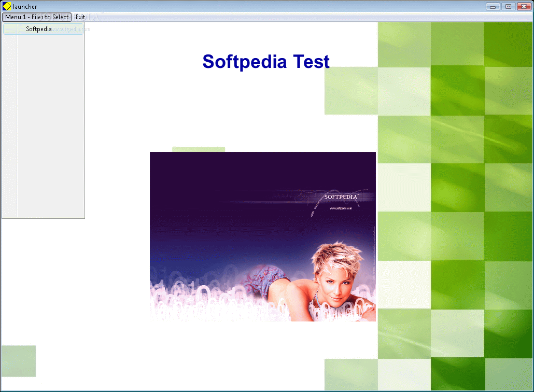Screen dimensions: 534x392
Task: Close the launcher window
Action: click(524, 6)
